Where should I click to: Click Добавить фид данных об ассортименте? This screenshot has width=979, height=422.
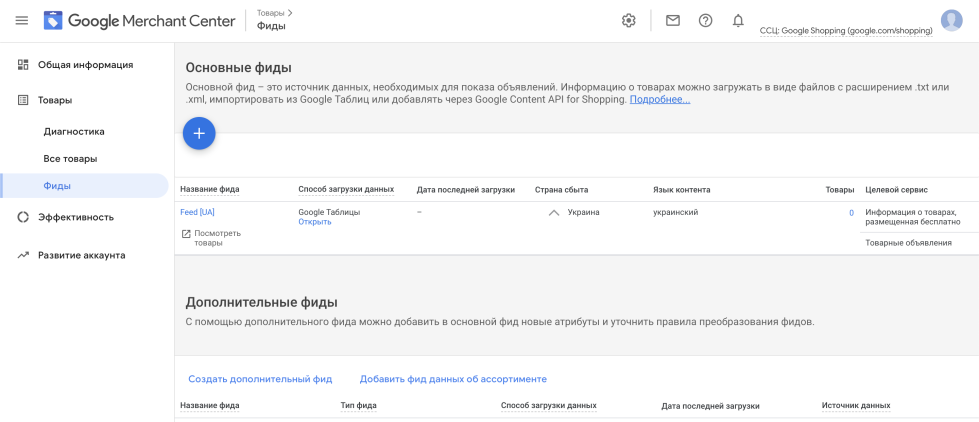click(453, 379)
